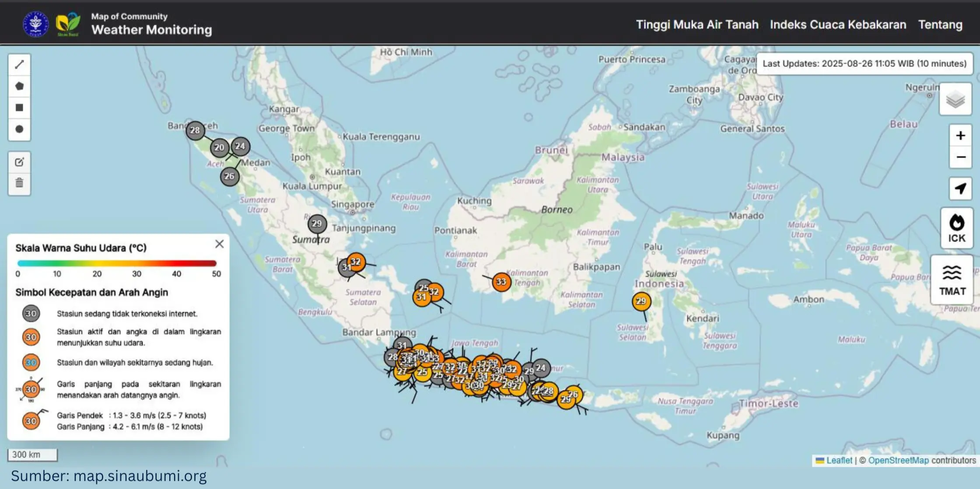Click the Singapore map label
Image resolution: width=980 pixels, height=489 pixels.
pos(353,204)
